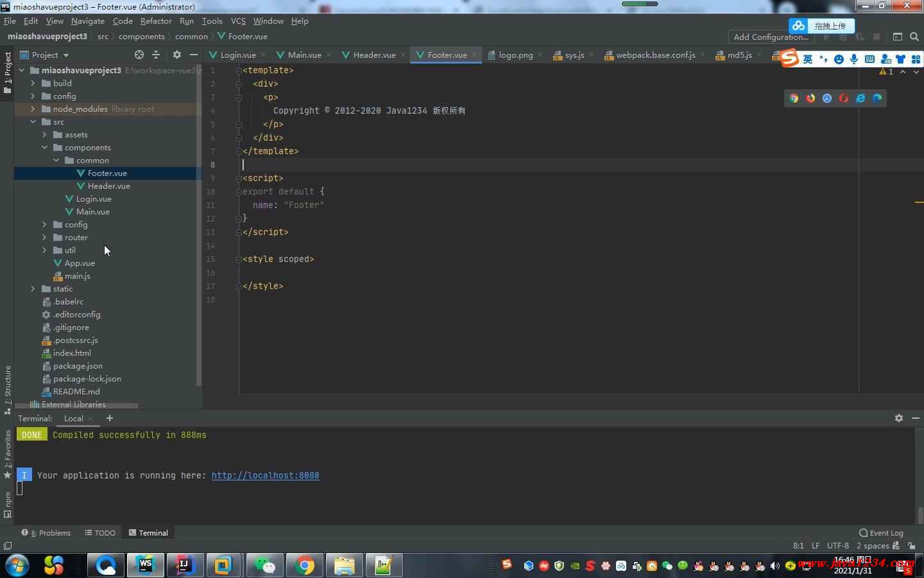Open the Favorites tool window stripe button
Viewport: 924px width, 578px height.
point(7,454)
